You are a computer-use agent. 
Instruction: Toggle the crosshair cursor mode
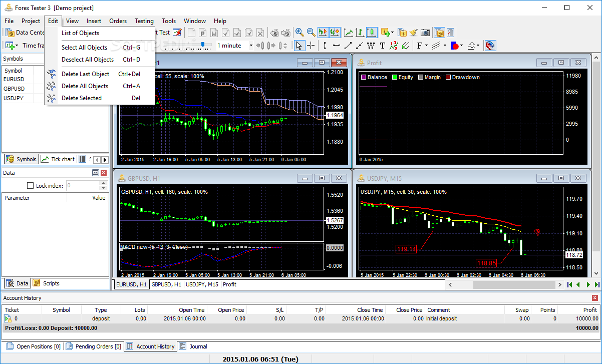(x=311, y=46)
